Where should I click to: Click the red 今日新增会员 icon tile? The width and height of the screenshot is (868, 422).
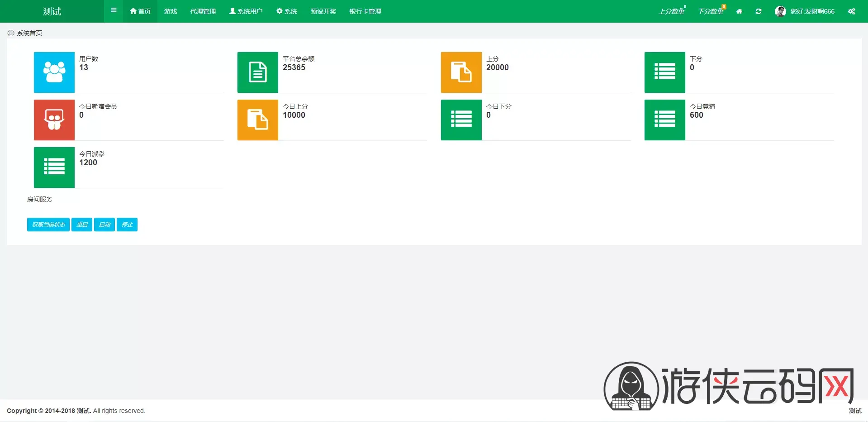[x=54, y=120]
